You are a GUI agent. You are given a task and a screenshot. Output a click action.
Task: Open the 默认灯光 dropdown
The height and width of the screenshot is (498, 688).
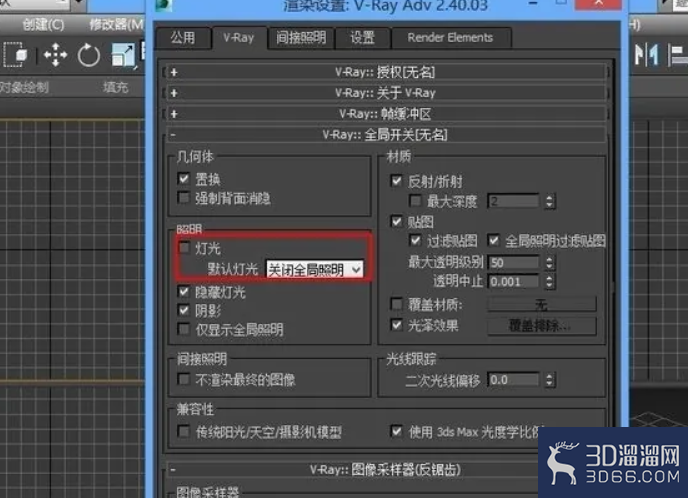(x=315, y=269)
